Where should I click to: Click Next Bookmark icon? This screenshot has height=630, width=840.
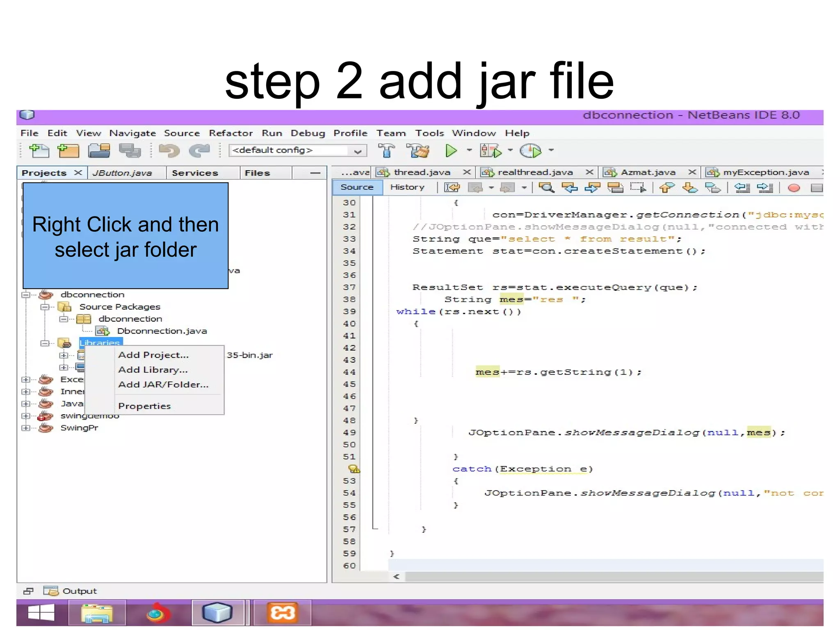pyautogui.click(x=690, y=188)
